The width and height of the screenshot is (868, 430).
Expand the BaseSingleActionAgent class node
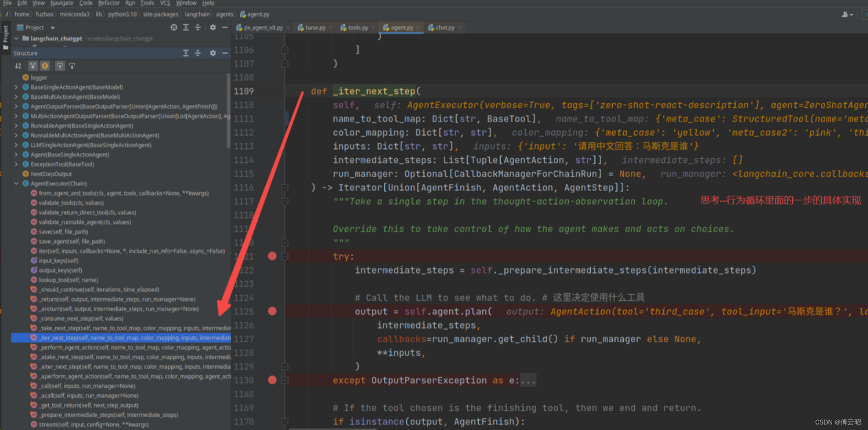pyautogui.click(x=17, y=87)
